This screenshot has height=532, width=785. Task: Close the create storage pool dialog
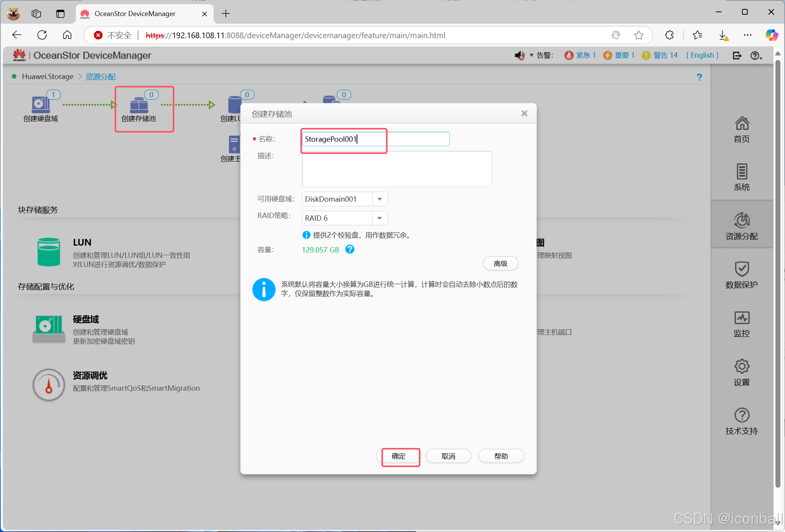[524, 113]
